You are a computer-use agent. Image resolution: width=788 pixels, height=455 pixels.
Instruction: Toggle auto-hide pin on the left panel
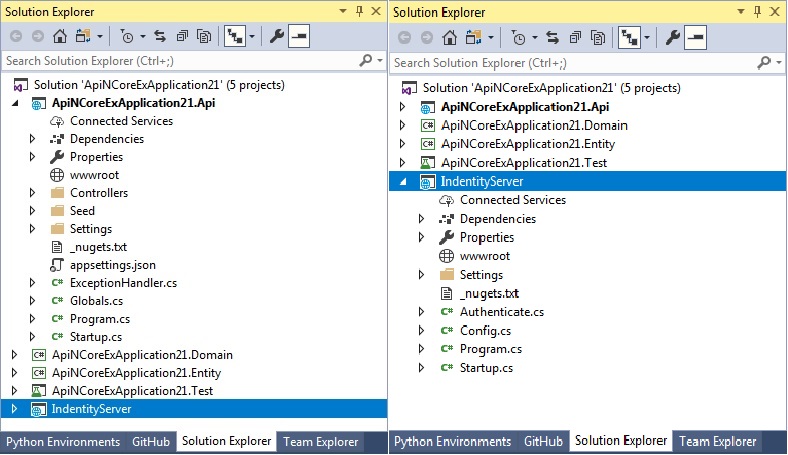[359, 12]
